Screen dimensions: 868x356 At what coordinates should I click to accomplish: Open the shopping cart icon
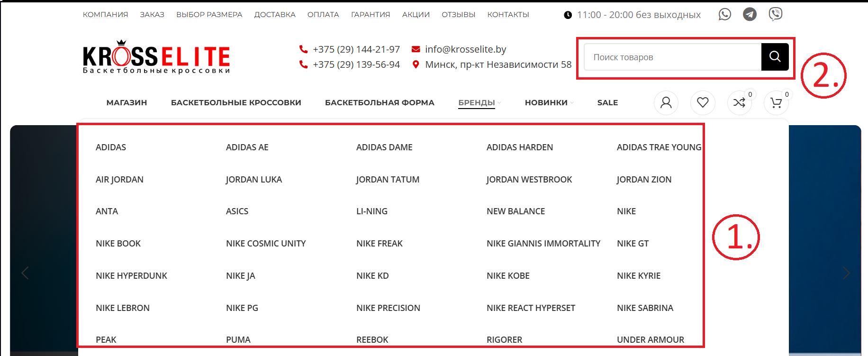click(x=776, y=102)
